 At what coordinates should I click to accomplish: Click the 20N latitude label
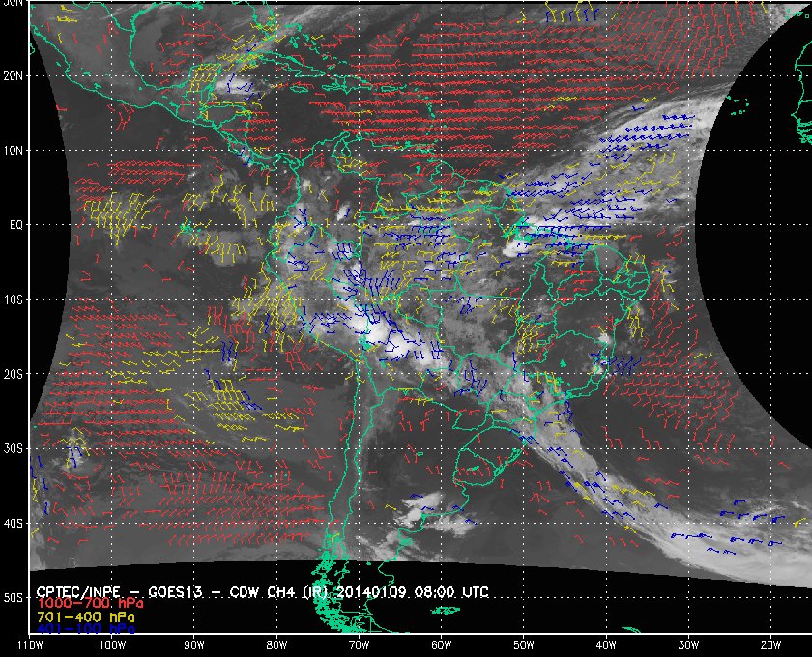[13, 75]
